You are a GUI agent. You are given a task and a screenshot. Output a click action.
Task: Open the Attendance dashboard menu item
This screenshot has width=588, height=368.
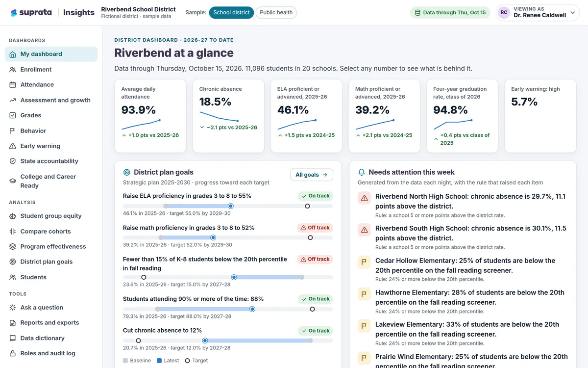pos(51,85)
